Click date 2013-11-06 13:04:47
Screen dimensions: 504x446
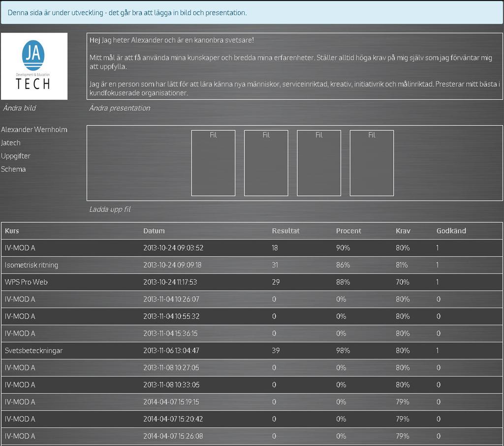171,350
